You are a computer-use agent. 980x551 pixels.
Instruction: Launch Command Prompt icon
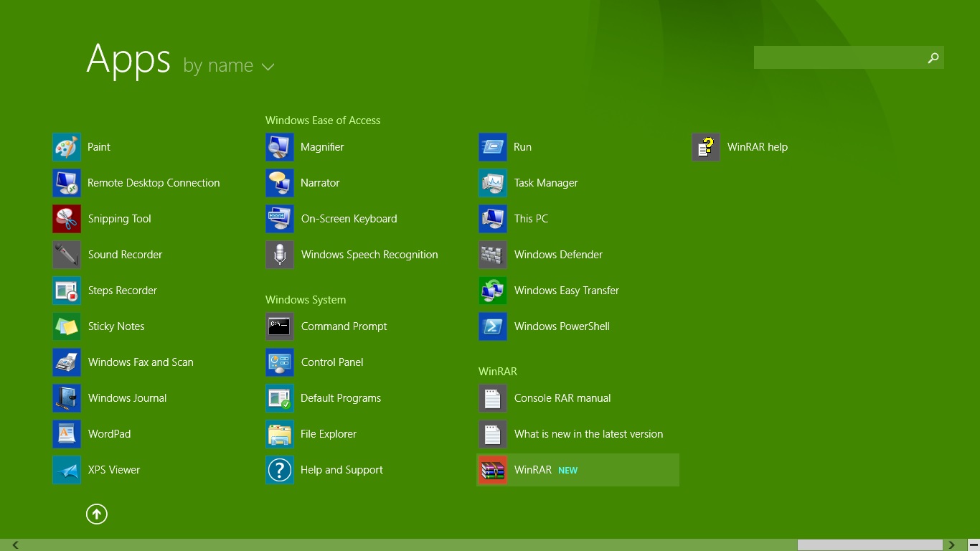(280, 326)
